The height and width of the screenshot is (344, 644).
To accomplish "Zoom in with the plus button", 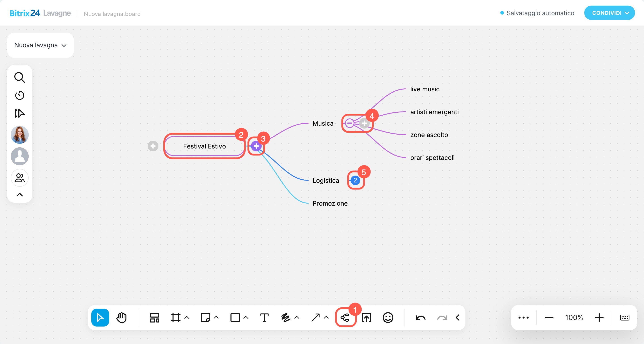I will point(599,318).
